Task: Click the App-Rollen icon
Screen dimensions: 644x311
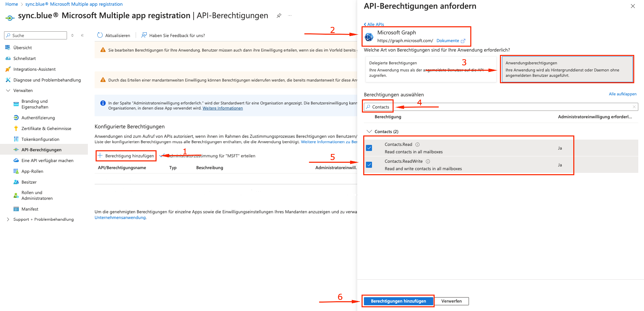Action: pos(16,171)
